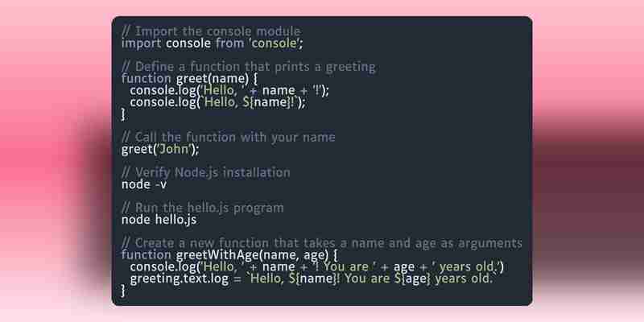The width and height of the screenshot is (644, 322).
Task: Click the closing brace of the greet function
Action: [124, 114]
